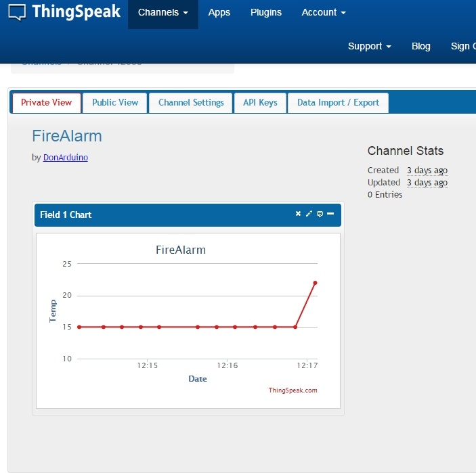
Task: Click the Created '3 days ago' timestamp
Action: (427, 171)
